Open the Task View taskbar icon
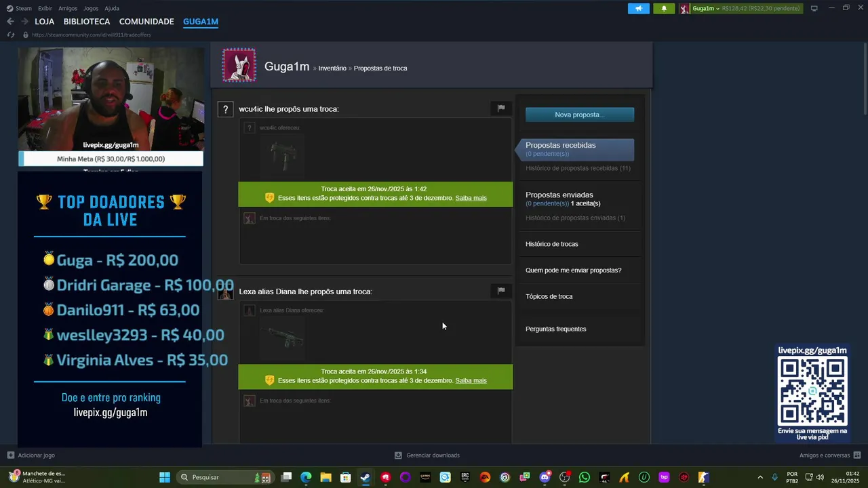The height and width of the screenshot is (488, 868). coord(286,477)
